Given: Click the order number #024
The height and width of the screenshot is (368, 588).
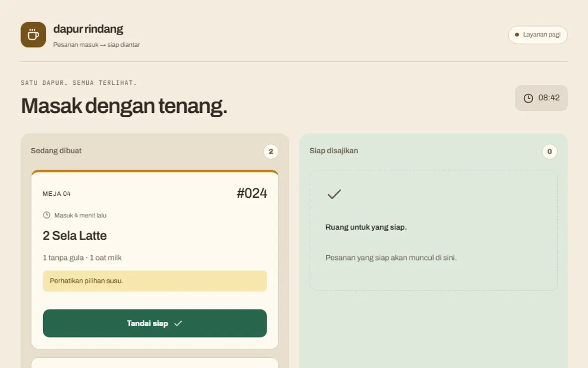Looking at the screenshot, I should (x=252, y=193).
